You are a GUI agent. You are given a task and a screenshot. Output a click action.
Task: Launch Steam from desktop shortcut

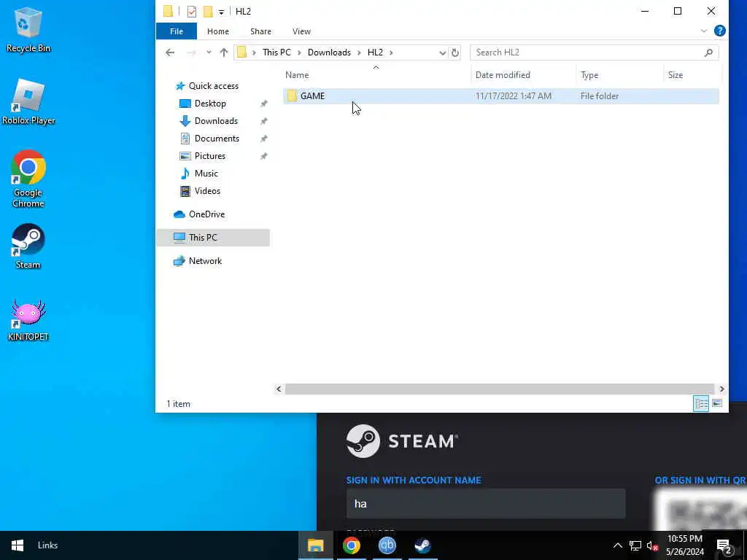coord(28,246)
